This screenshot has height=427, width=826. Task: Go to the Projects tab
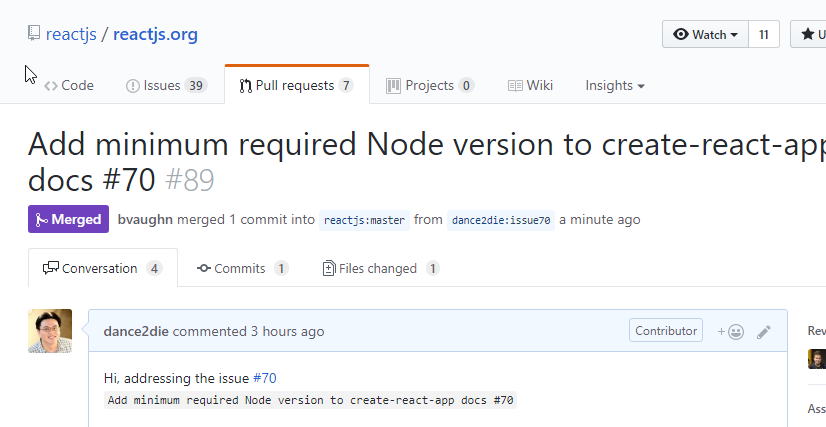[x=430, y=86]
